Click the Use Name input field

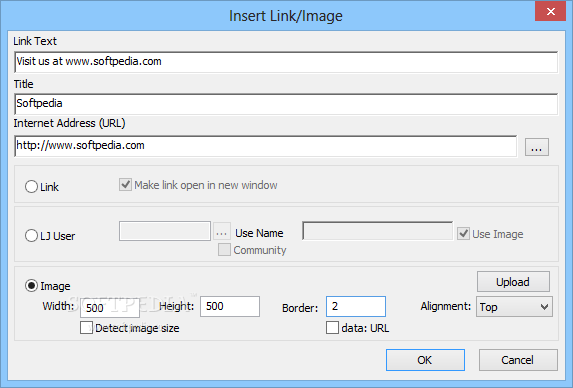click(x=377, y=231)
